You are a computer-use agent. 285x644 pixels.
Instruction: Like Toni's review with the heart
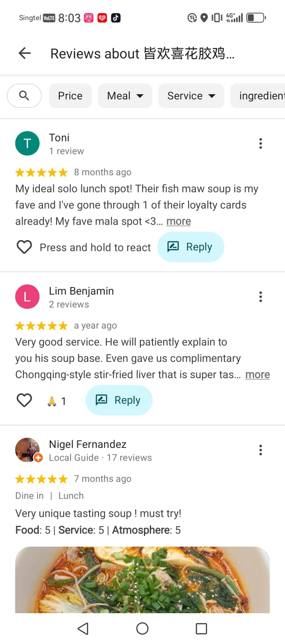pyautogui.click(x=24, y=247)
